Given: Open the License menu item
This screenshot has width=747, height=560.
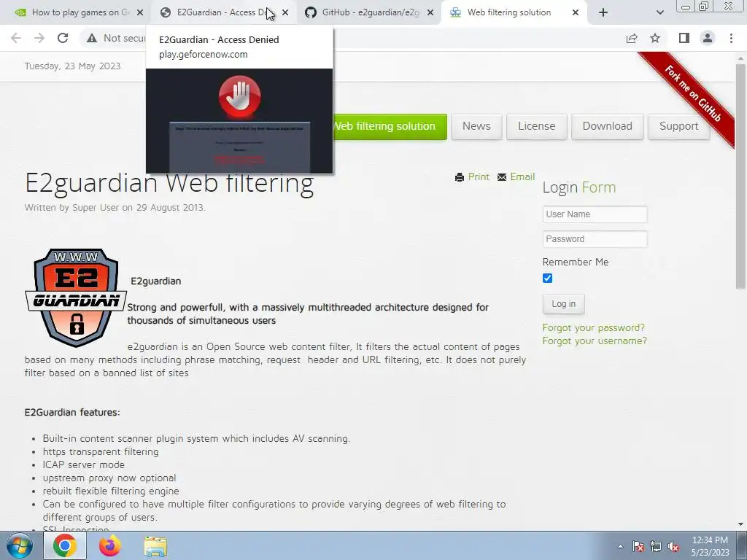Looking at the screenshot, I should pos(536,126).
